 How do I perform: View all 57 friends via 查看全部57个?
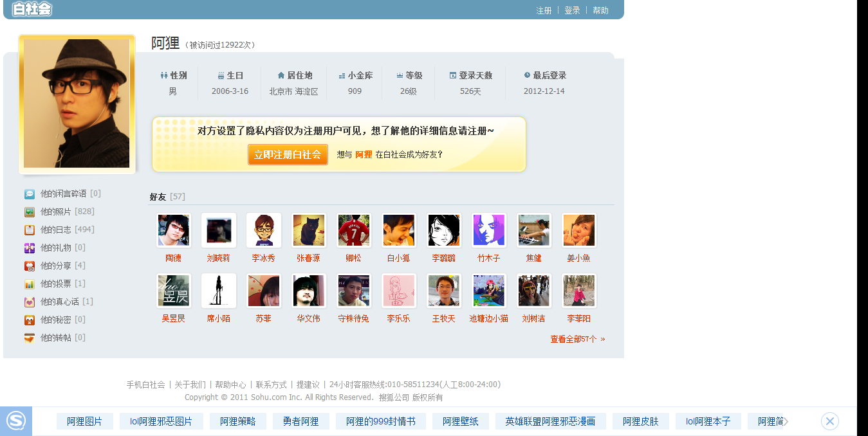tap(577, 339)
